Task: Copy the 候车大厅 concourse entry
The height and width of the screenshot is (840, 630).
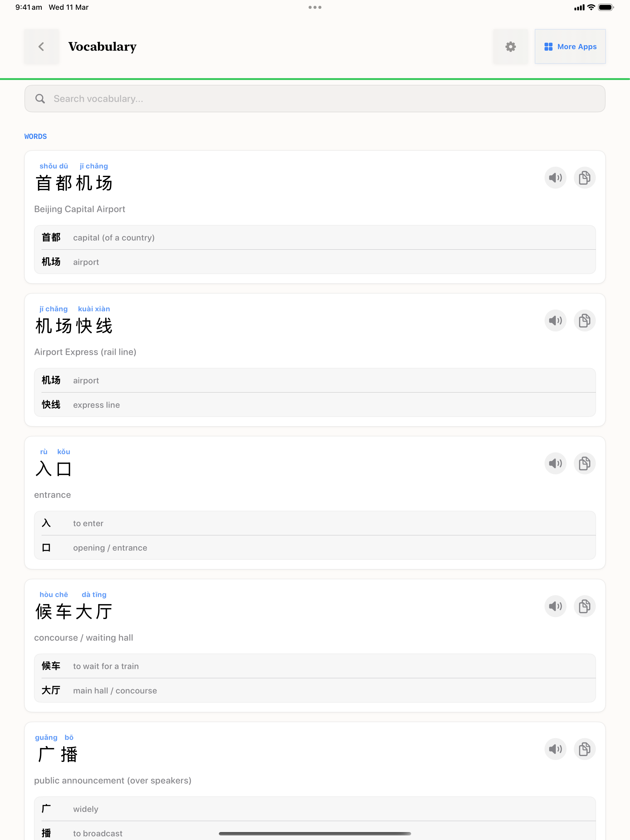Action: coord(584,606)
